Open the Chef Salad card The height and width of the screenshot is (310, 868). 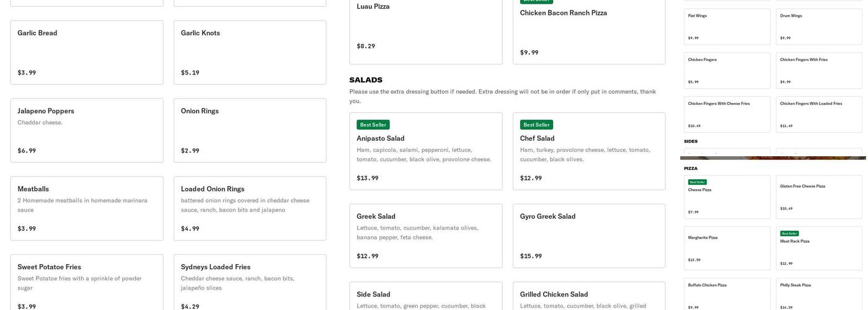(589, 151)
